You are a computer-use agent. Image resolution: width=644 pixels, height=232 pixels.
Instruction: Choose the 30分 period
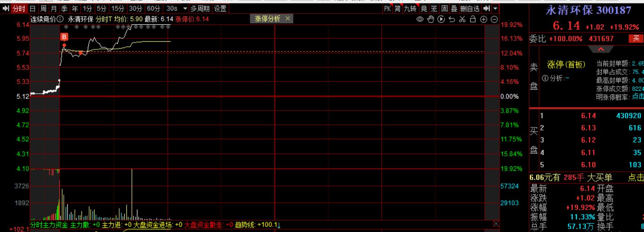click(136, 8)
